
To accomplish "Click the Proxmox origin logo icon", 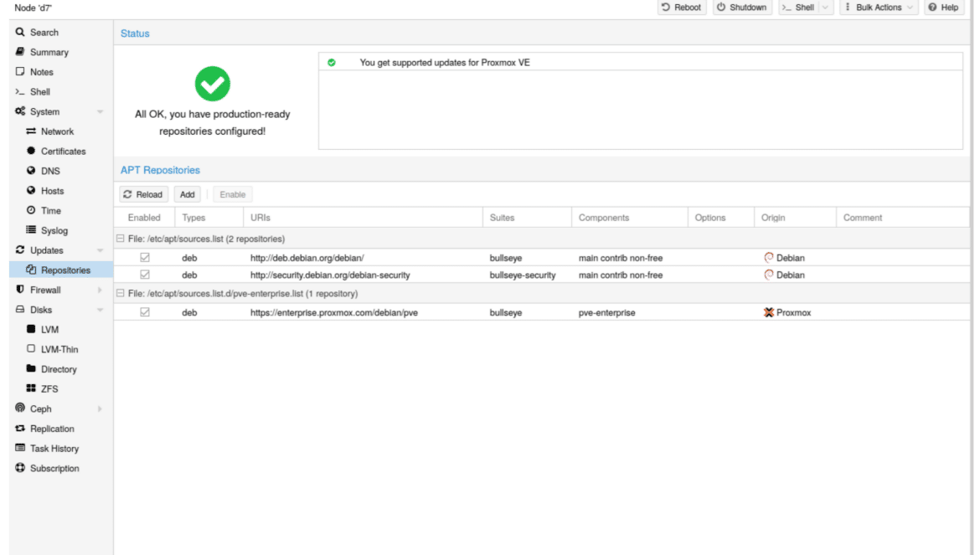I will coord(769,312).
